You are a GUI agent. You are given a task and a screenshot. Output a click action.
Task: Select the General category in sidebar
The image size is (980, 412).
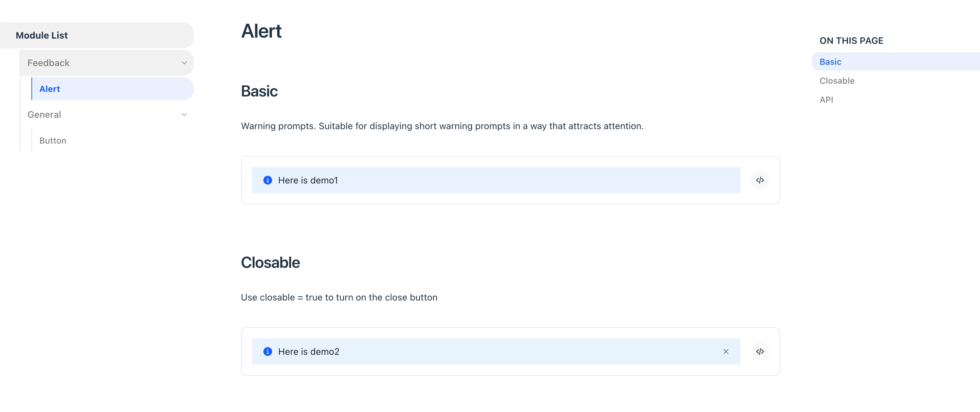tap(106, 114)
